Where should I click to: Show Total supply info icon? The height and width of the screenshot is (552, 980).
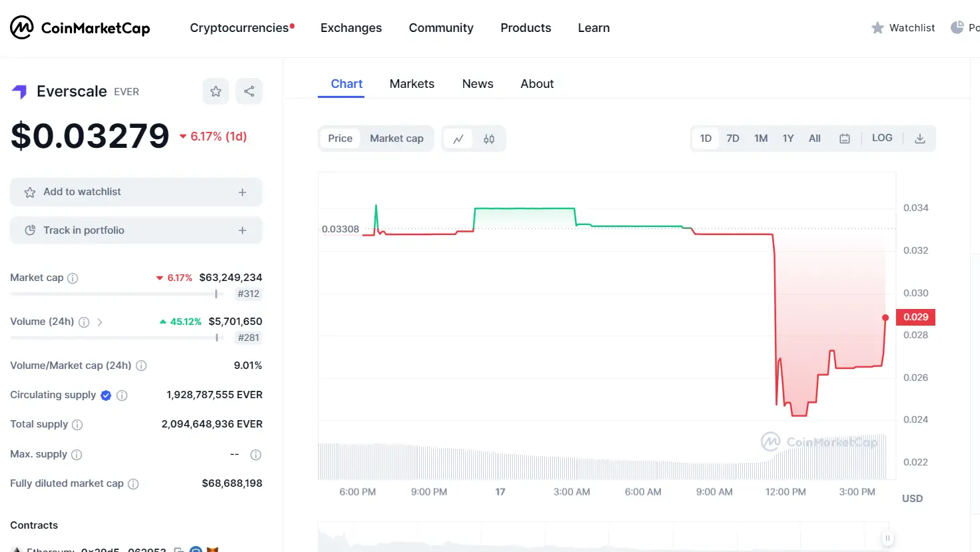[77, 425]
